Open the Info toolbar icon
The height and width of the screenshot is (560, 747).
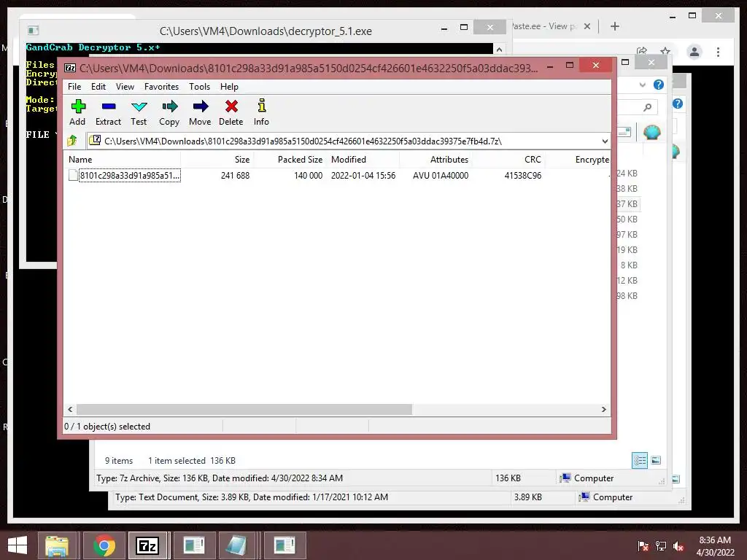point(262,105)
